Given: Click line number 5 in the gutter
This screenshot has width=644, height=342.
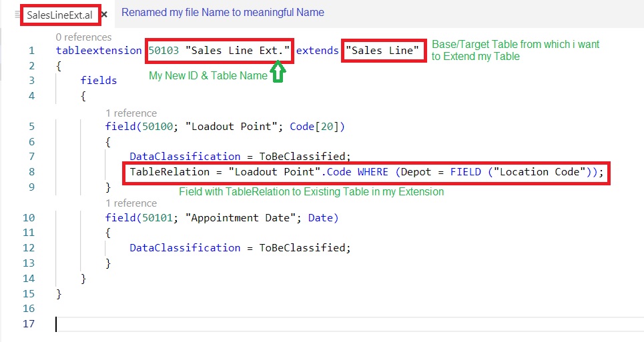Looking at the screenshot, I should pos(31,126).
